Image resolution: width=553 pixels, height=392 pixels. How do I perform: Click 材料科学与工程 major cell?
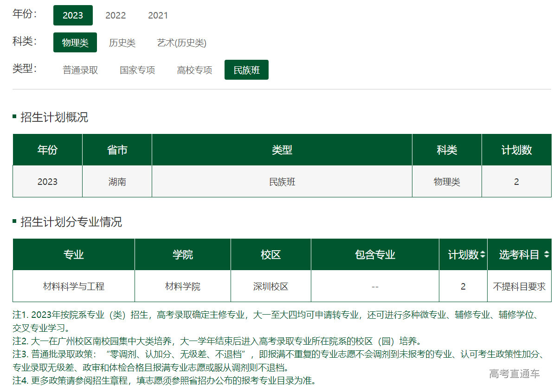[73, 286]
